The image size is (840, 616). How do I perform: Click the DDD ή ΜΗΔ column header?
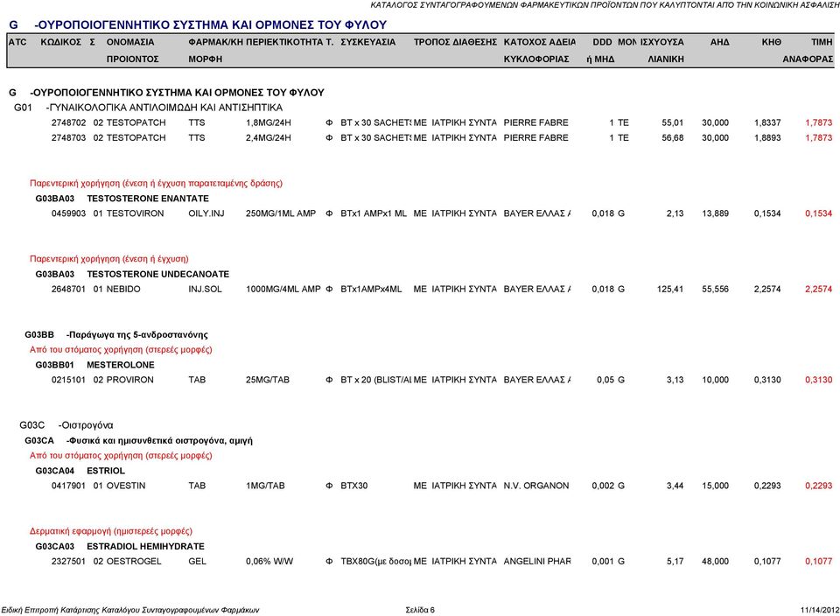[x=600, y=51]
